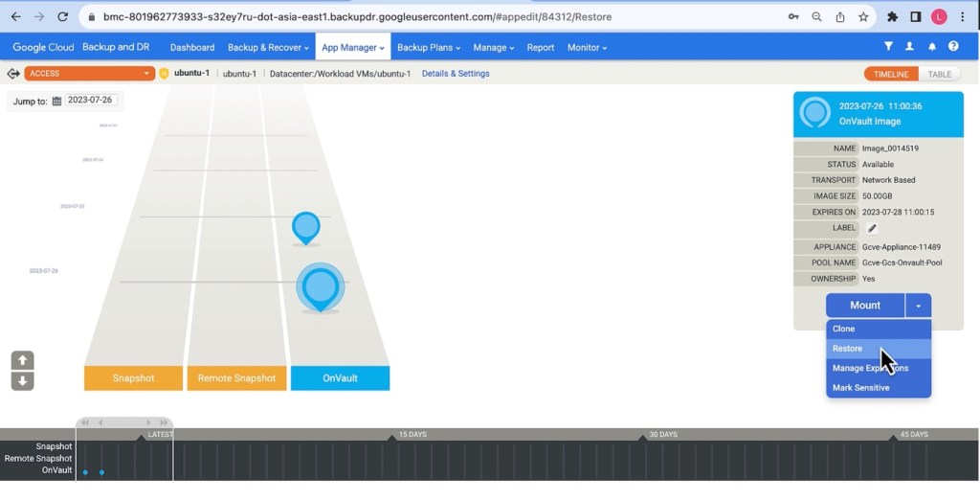Select the large OnVault image pin marker
980x501 pixels.
(x=320, y=286)
